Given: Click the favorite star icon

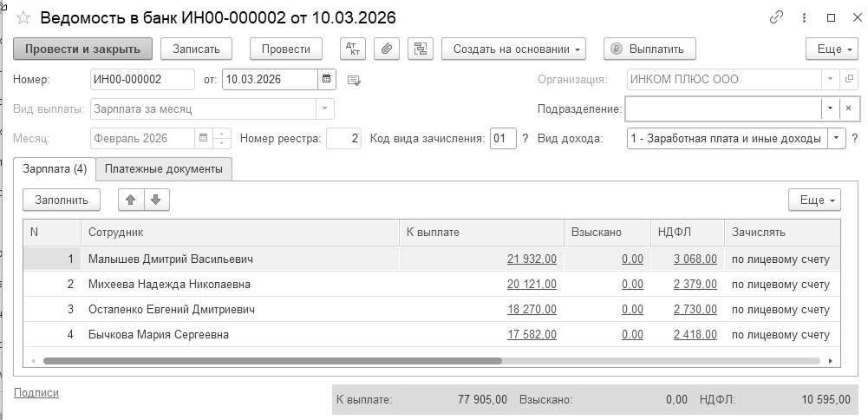Looking at the screenshot, I should tap(23, 18).
